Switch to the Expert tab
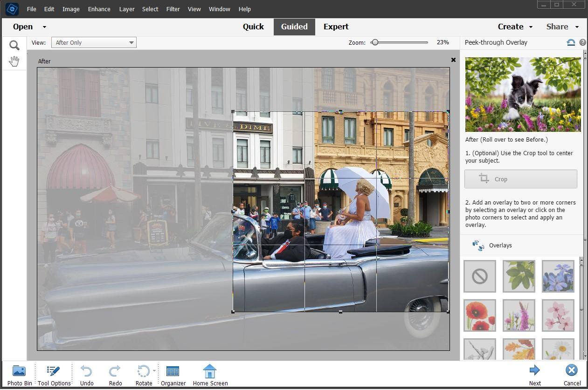This screenshot has height=390, width=588. (336, 27)
